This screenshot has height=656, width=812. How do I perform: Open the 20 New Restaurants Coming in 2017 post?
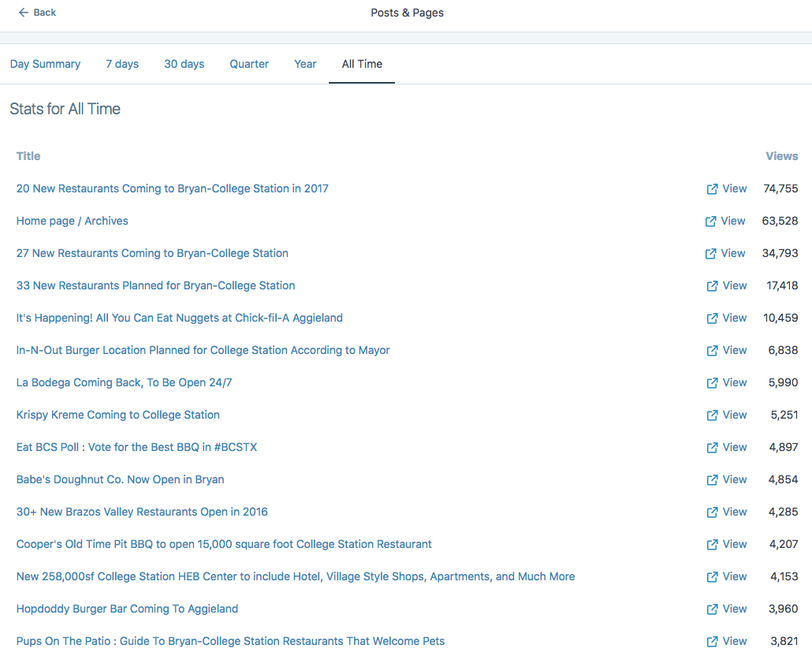[x=172, y=188]
